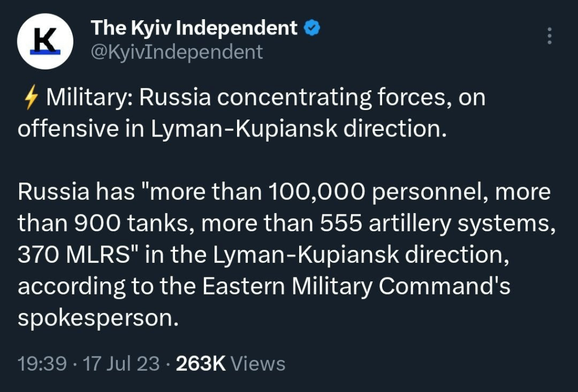Screen dimensions: 578x392
Task: Open The Kyiv Independent profile avatar
Action: click(x=45, y=41)
